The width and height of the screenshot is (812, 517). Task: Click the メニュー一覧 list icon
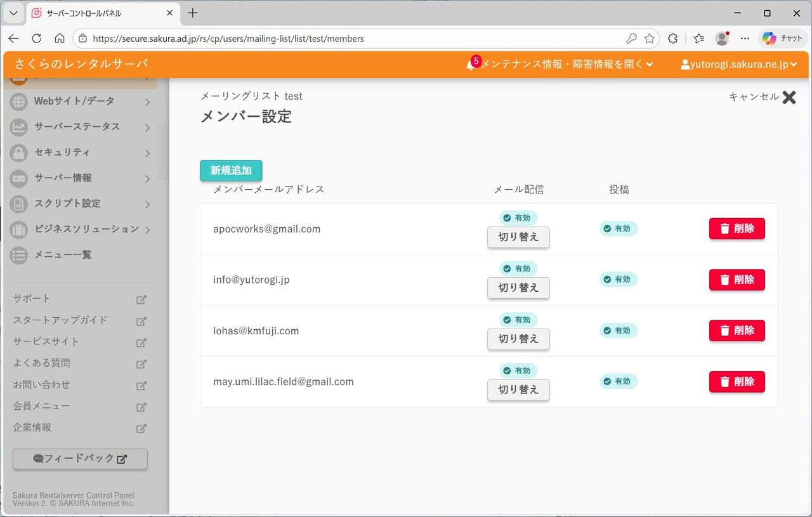19,255
